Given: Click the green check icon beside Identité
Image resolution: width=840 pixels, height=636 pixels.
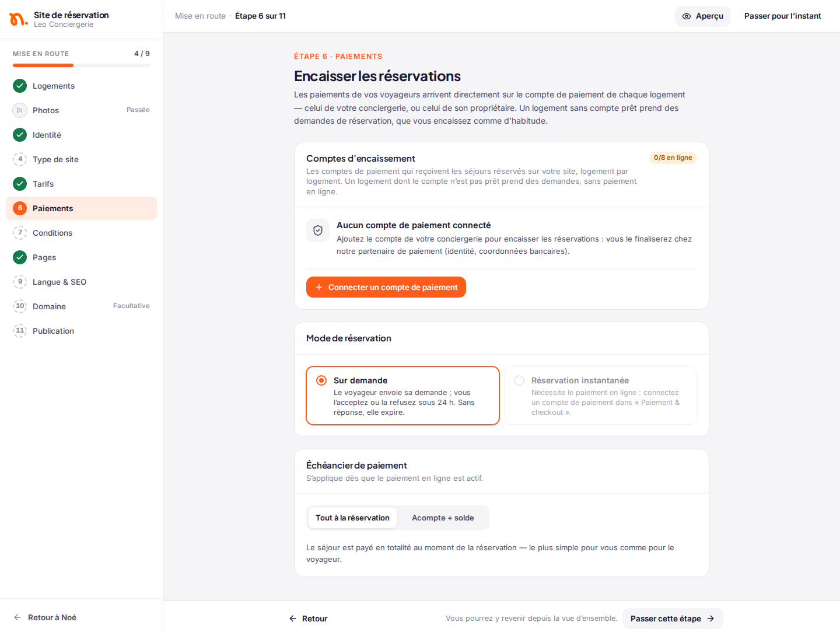Looking at the screenshot, I should click(x=20, y=135).
